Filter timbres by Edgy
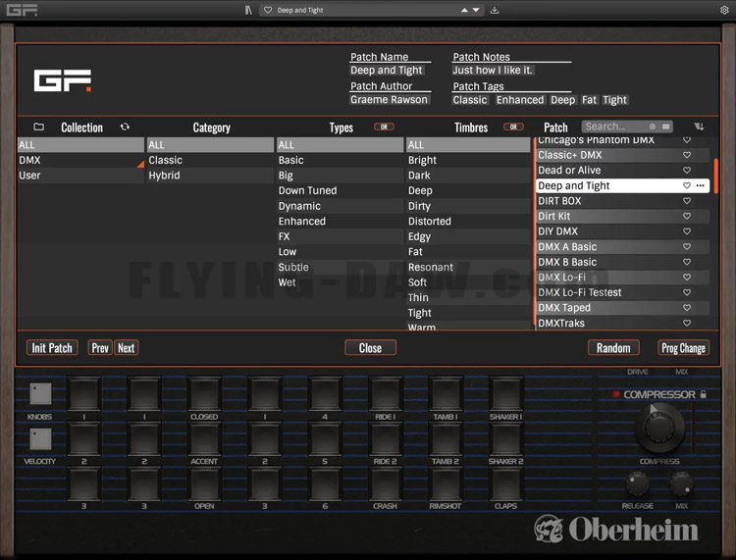Viewport: 736px width, 560px height. pos(468,236)
